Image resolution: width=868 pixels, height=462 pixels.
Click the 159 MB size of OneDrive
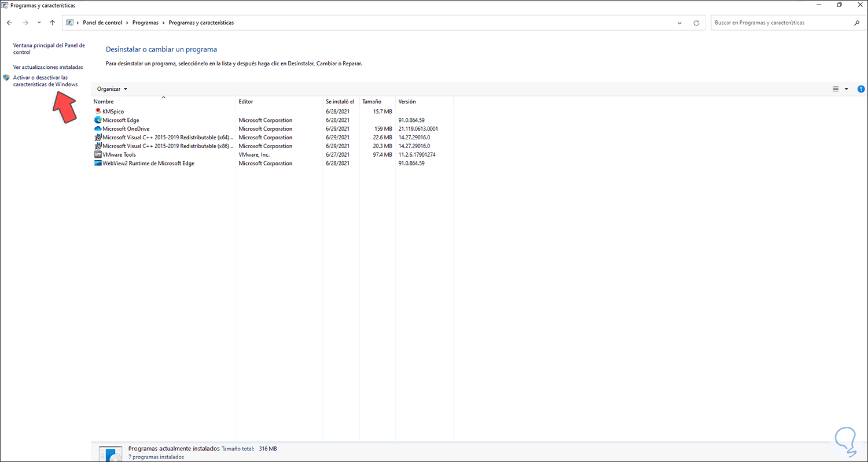(384, 129)
